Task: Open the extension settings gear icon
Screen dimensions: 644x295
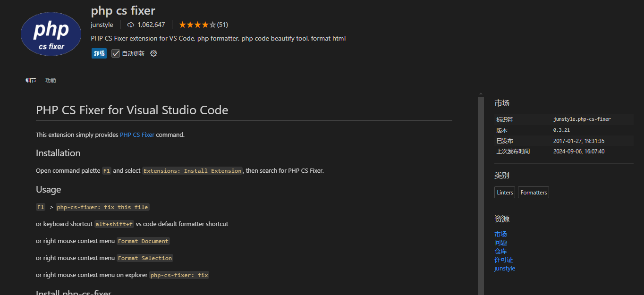Action: 153,53
